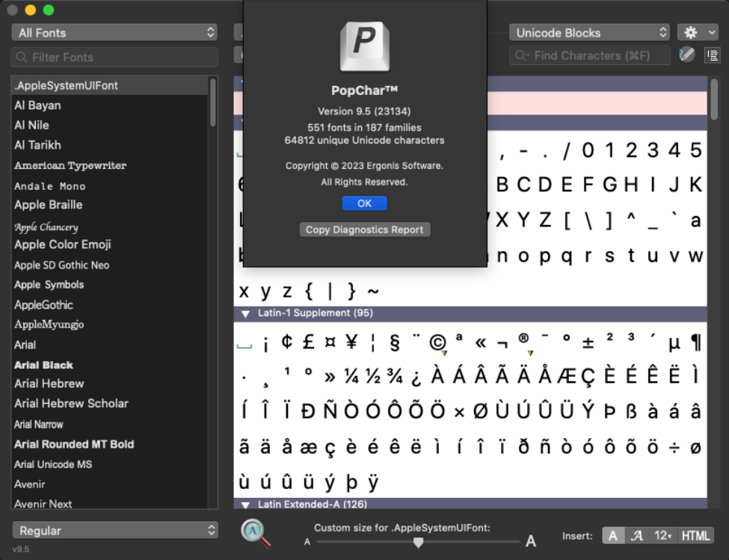
Task: Click the large A size icon
Action: (531, 541)
